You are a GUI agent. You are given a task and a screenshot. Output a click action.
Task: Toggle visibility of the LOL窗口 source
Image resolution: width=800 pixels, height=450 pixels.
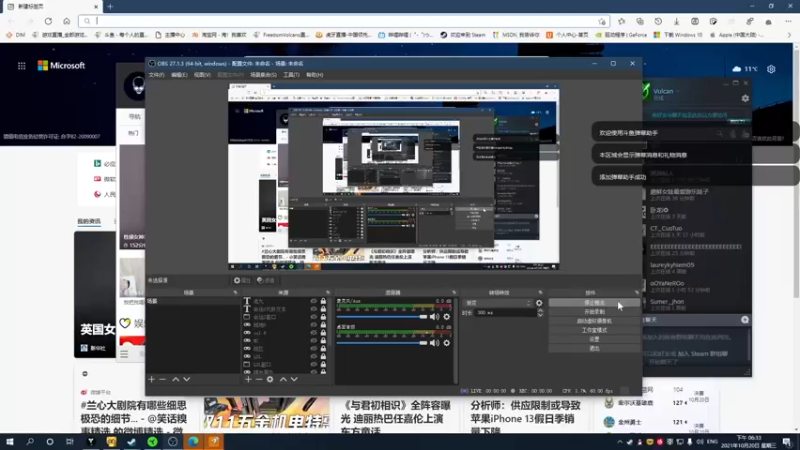[x=313, y=364]
